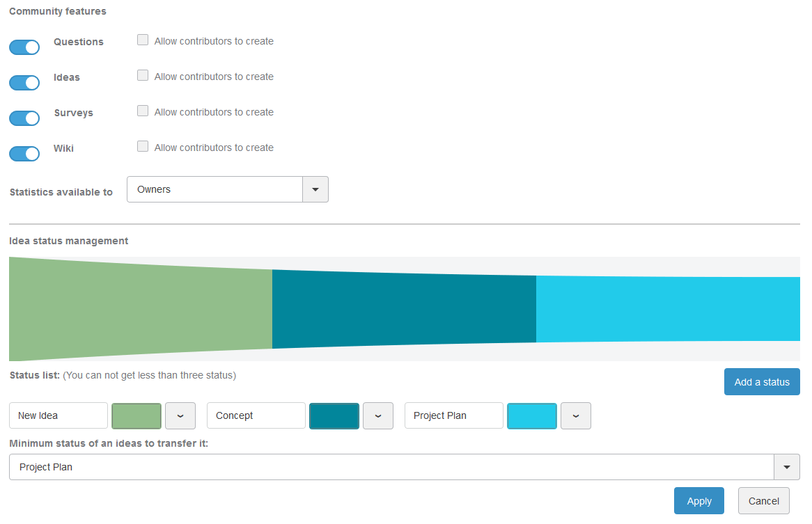Click the cyan Project Plan color swatch

[532, 416]
